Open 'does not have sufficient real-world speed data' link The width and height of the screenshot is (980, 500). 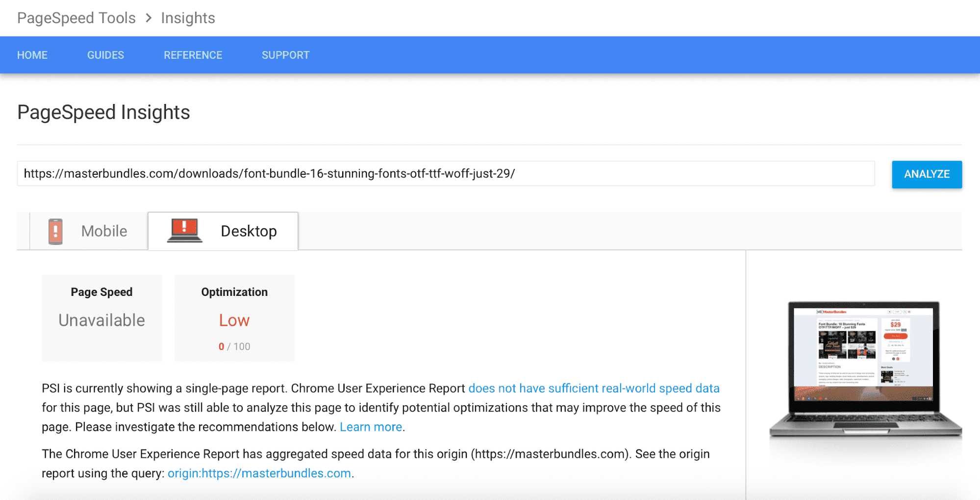point(594,388)
